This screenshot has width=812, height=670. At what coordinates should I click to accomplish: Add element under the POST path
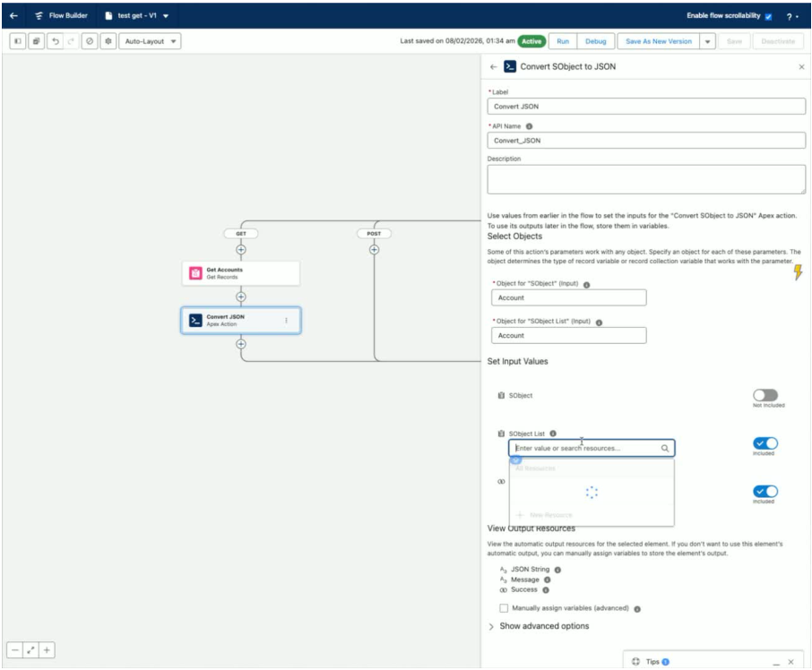(374, 249)
